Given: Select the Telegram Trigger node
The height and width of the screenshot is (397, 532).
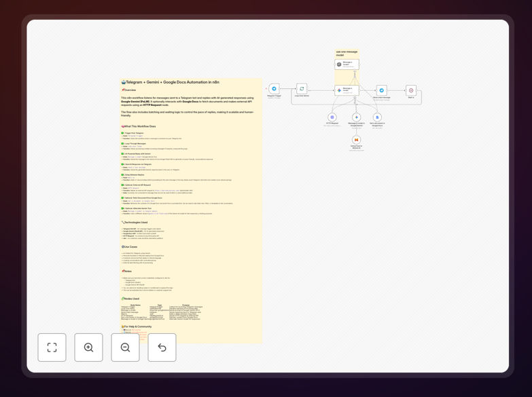Looking at the screenshot, I should 274,89.
